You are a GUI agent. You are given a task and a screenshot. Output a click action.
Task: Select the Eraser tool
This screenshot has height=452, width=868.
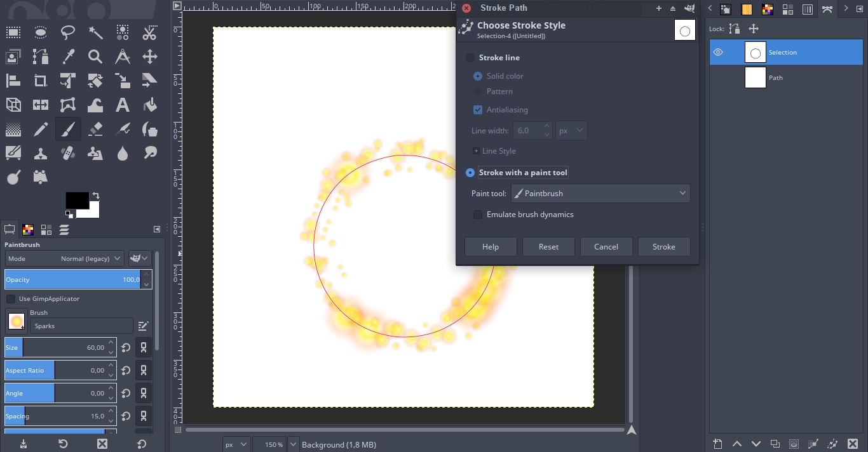[95, 130]
